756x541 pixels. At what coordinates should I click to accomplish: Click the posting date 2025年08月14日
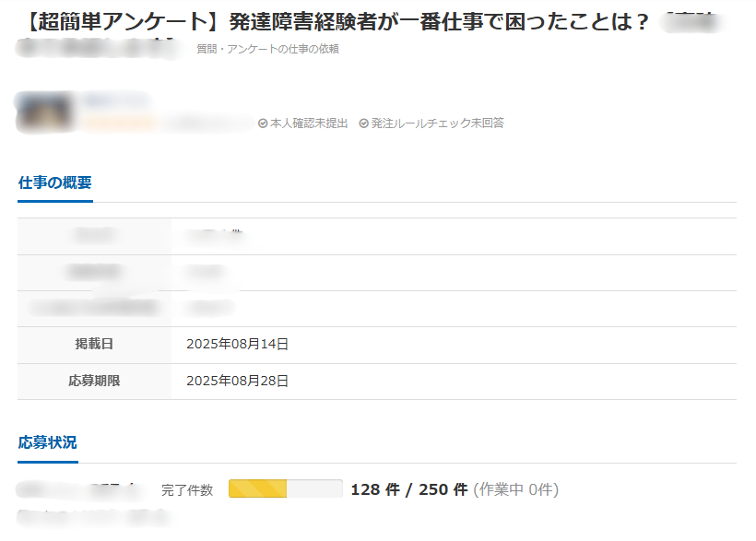click(x=237, y=345)
